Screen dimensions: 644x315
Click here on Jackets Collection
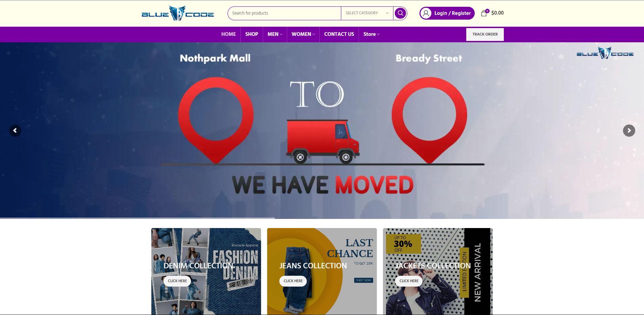click(409, 281)
